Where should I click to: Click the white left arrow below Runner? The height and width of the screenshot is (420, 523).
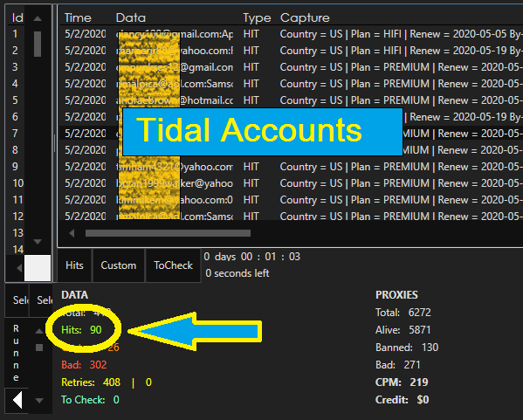(x=17, y=400)
